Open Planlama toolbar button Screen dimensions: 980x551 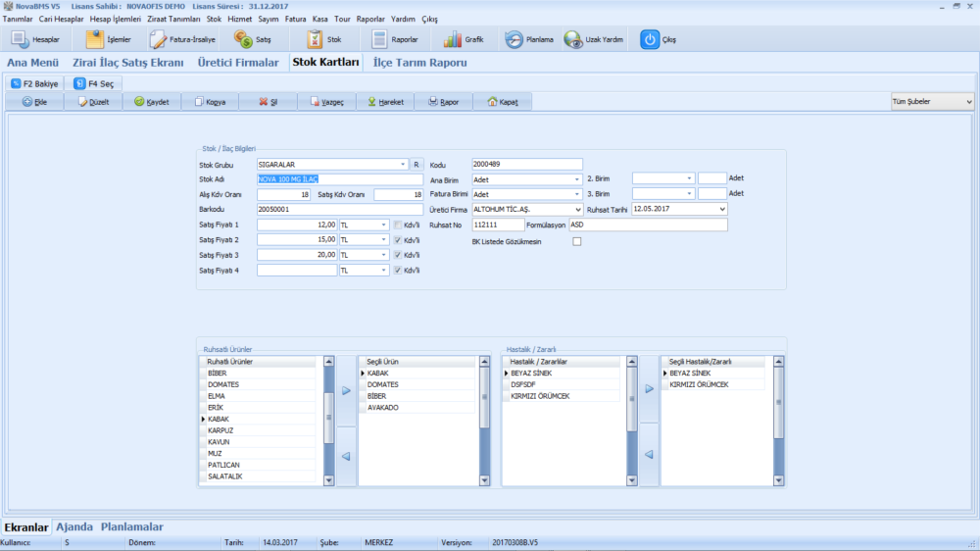[529, 39]
